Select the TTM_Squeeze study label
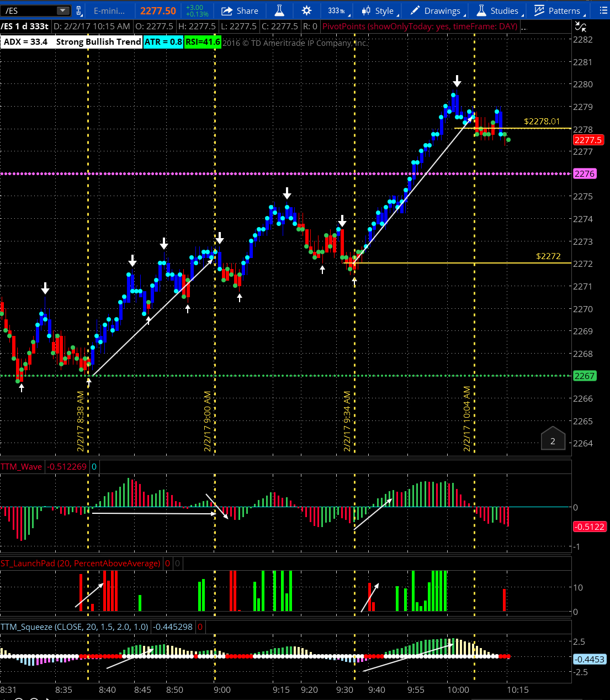The image size is (610, 700). 74,627
